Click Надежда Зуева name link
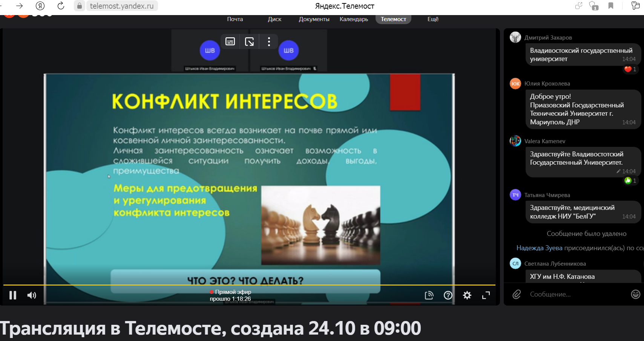 [x=539, y=248]
